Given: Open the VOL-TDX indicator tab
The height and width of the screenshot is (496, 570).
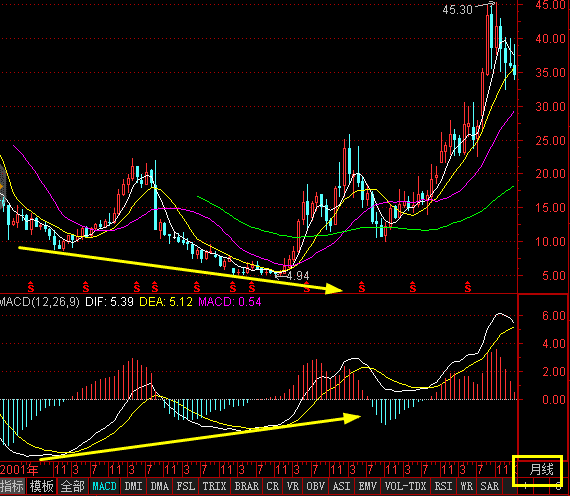Looking at the screenshot, I should point(405,487).
